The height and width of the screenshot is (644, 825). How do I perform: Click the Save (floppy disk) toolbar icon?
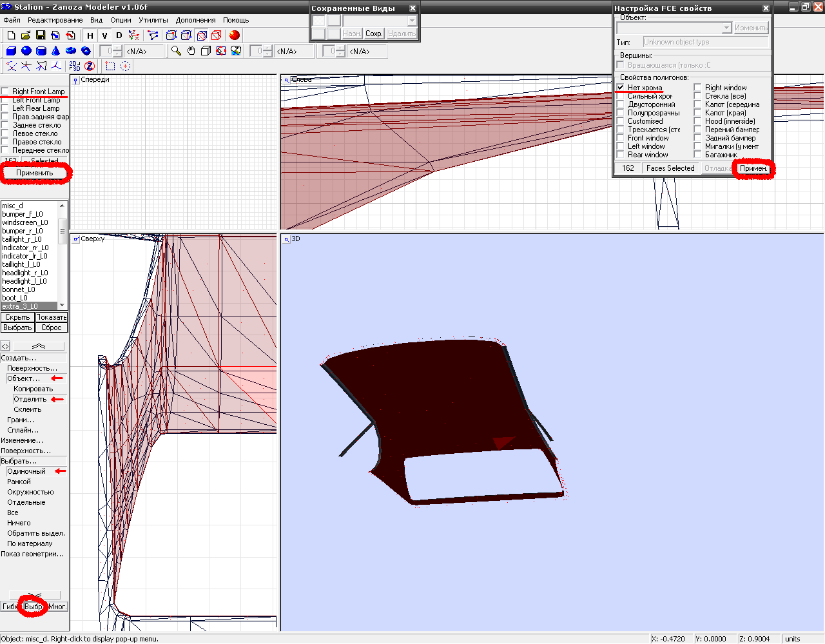[x=41, y=35]
